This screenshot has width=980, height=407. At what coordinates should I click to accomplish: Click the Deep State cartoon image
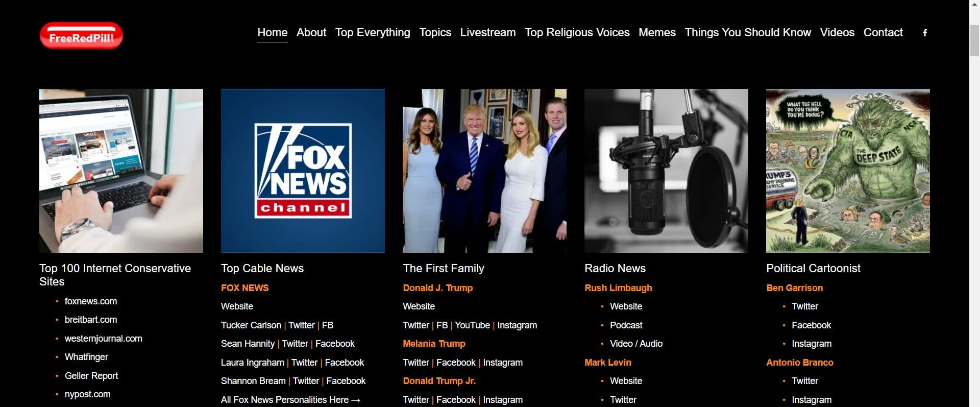(x=848, y=171)
